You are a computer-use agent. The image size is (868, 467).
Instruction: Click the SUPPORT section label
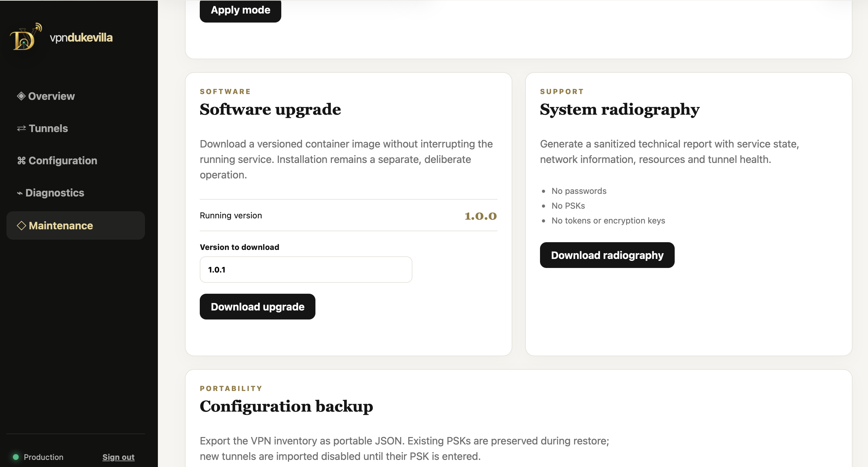click(x=562, y=92)
